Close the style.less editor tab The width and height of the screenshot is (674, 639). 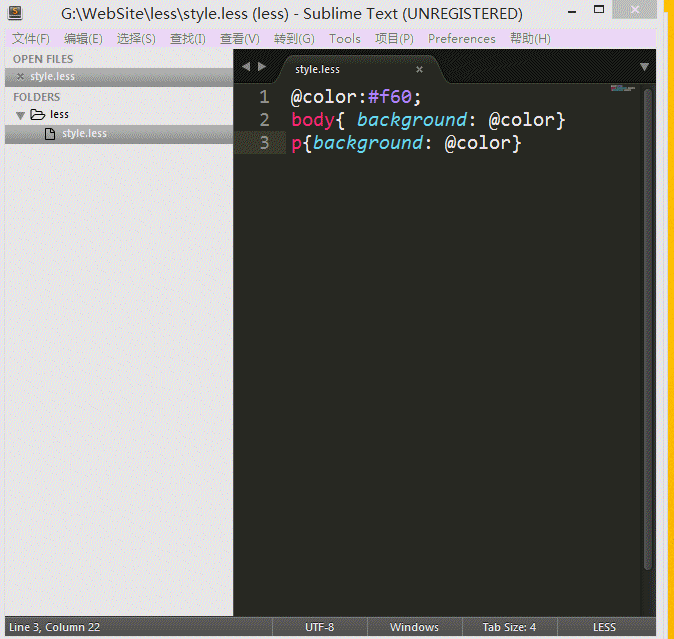(x=420, y=69)
